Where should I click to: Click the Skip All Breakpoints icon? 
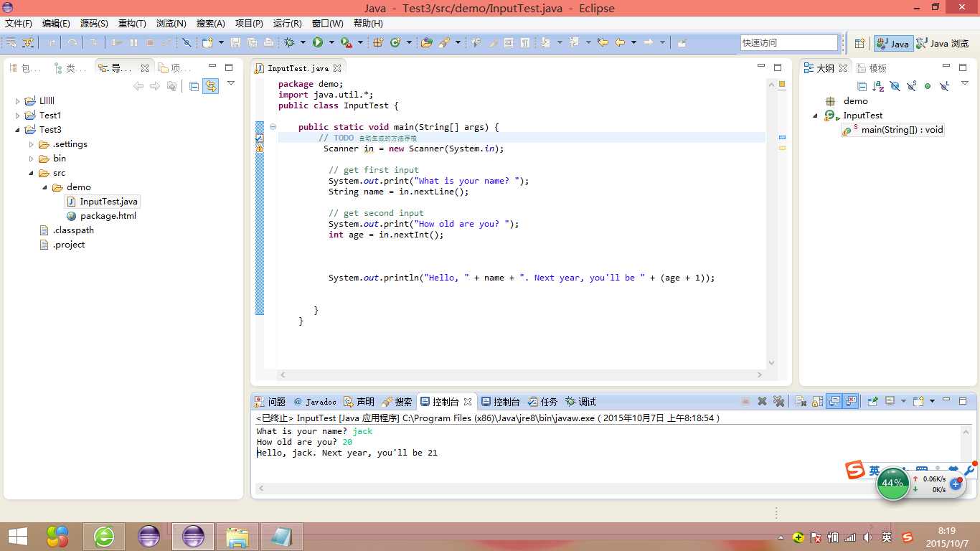click(187, 42)
